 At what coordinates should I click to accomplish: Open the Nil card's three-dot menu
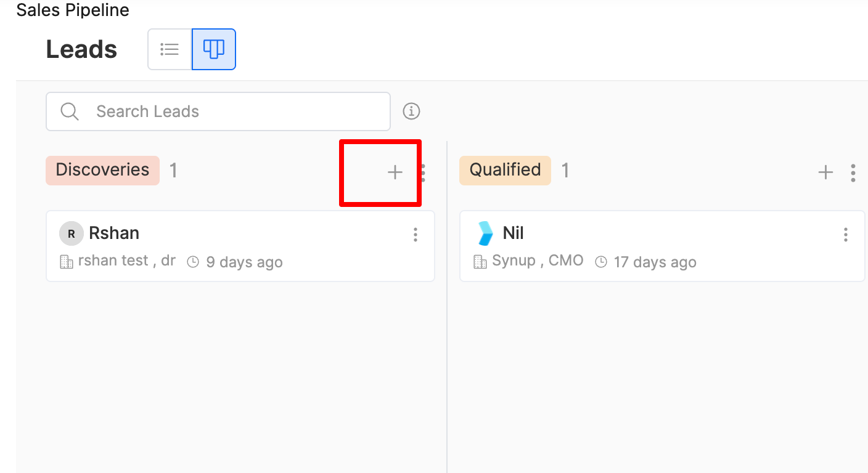click(x=846, y=235)
